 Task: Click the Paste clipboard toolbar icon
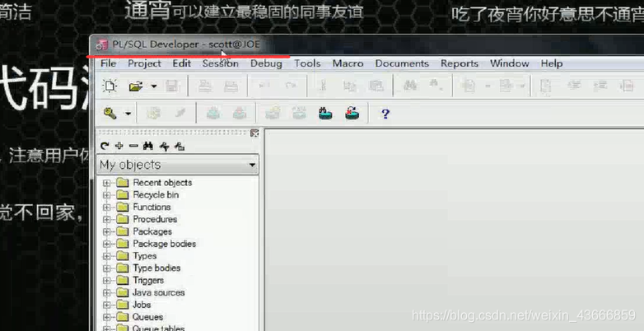[376, 86]
